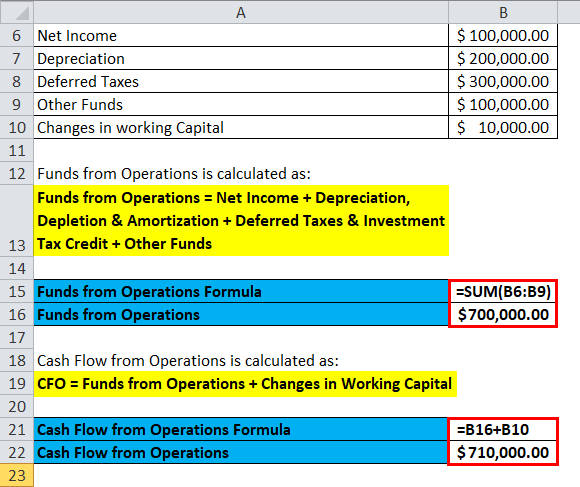The height and width of the screenshot is (487, 580).
Task: Click 'Funds from Operations is calculated as:' text
Action: (174, 173)
